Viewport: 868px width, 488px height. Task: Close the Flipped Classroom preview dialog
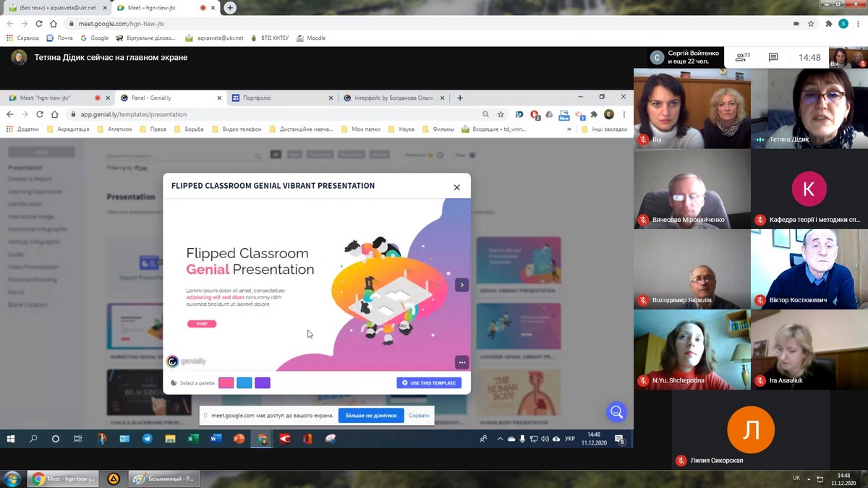[456, 187]
